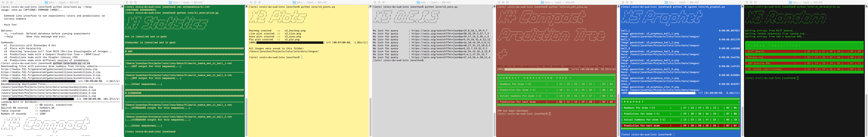Click the 'Prediction for next draw' row in the red CPT terminal
The image size is (868, 137).
click(557, 102)
